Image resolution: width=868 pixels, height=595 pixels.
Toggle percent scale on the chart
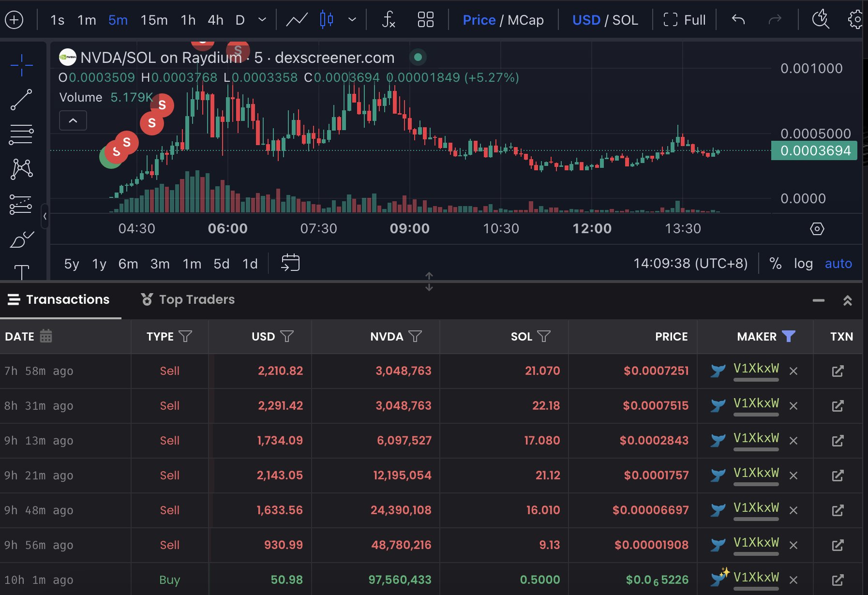coord(775,263)
